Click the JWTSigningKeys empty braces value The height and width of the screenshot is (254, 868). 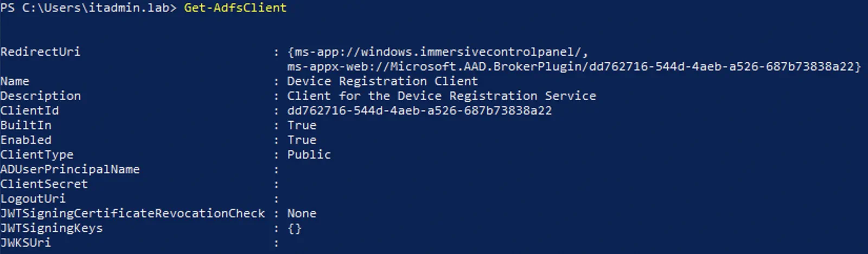coord(295,228)
